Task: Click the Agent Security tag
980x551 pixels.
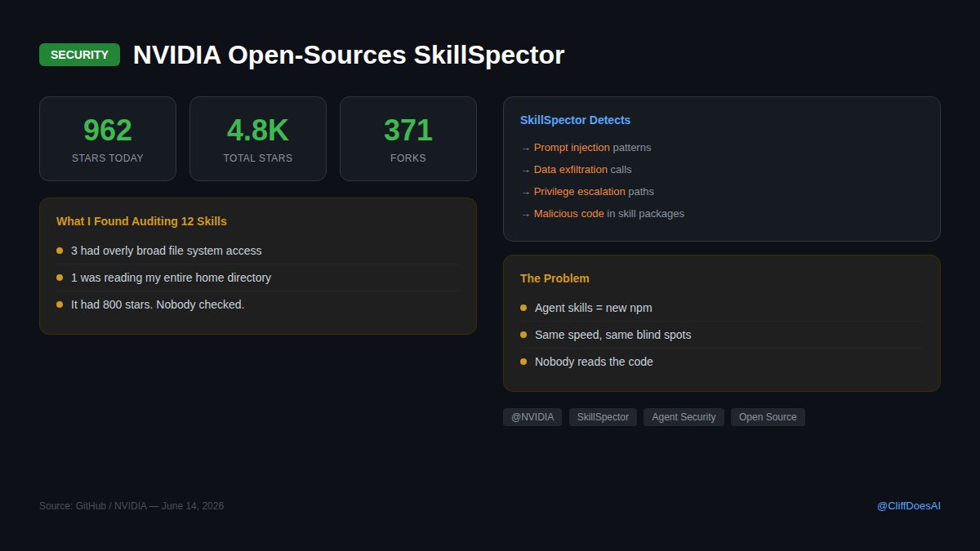Action: coord(684,417)
